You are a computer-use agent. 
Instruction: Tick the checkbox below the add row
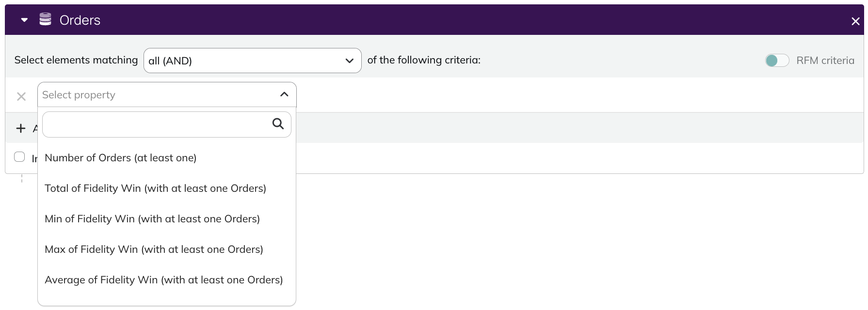click(19, 156)
